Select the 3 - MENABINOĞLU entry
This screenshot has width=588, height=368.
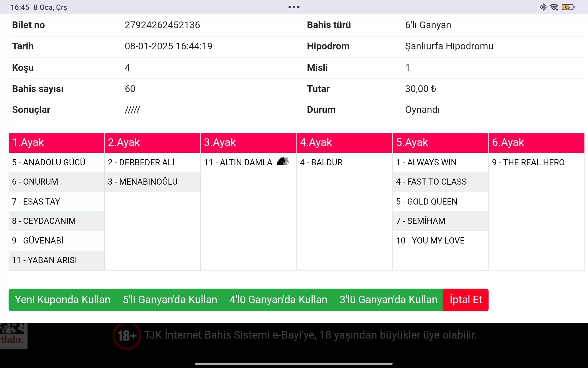[143, 182]
